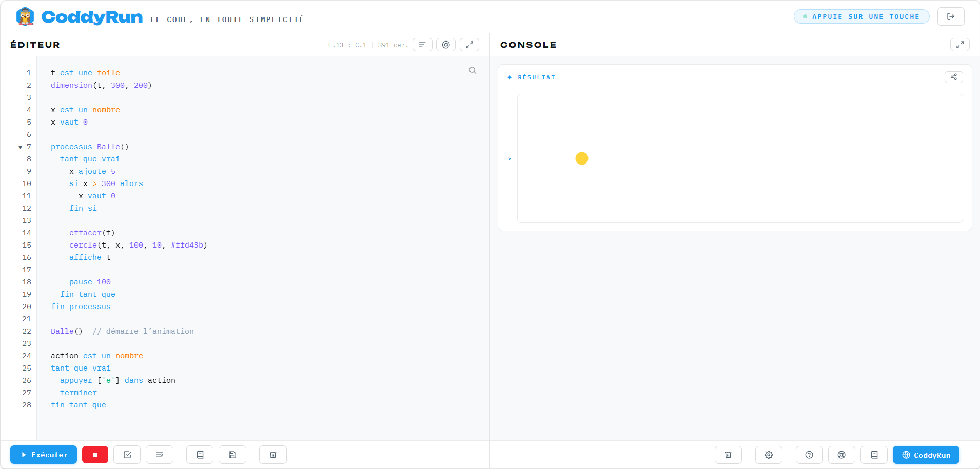Viewport: 980px width, 469px height.
Task: Click the chevron next to the result canvas
Action: pos(509,159)
